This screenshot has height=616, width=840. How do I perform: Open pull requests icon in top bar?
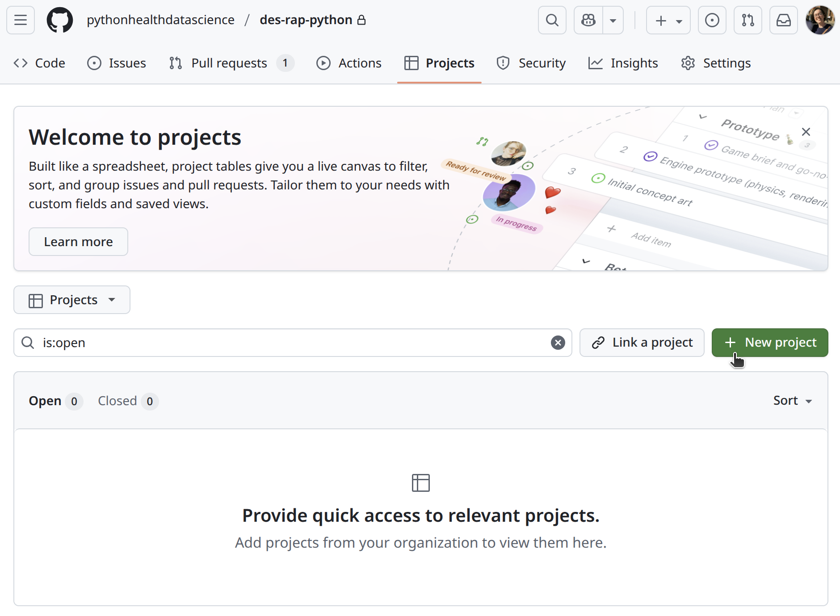point(748,20)
